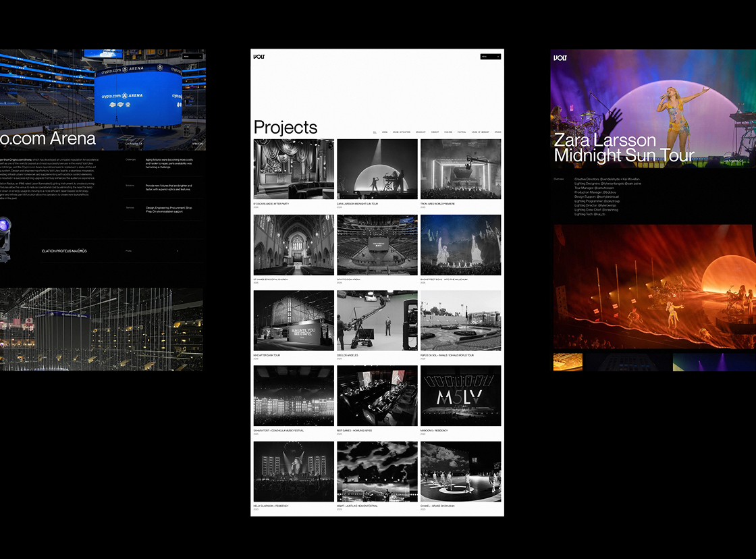Click the Tron: Ares World Premiere caption

coord(437,204)
